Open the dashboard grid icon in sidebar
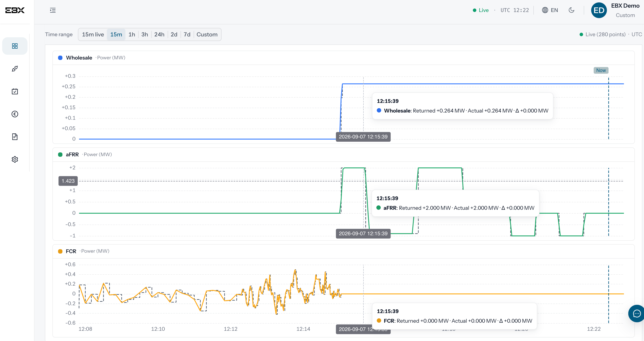This screenshot has height=341, width=644. 15,46
